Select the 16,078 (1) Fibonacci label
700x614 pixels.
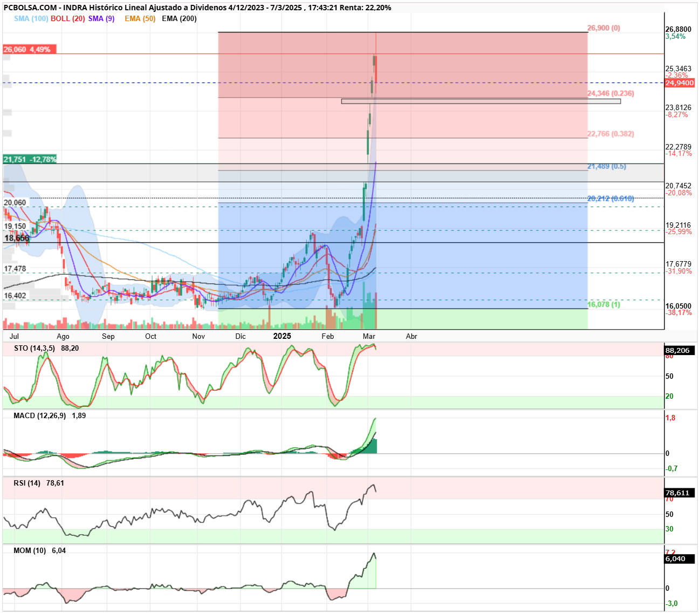pyautogui.click(x=603, y=304)
